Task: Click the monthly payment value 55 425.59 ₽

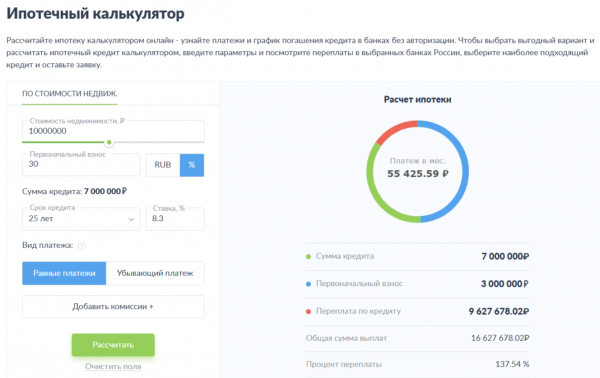Action: coord(417,174)
